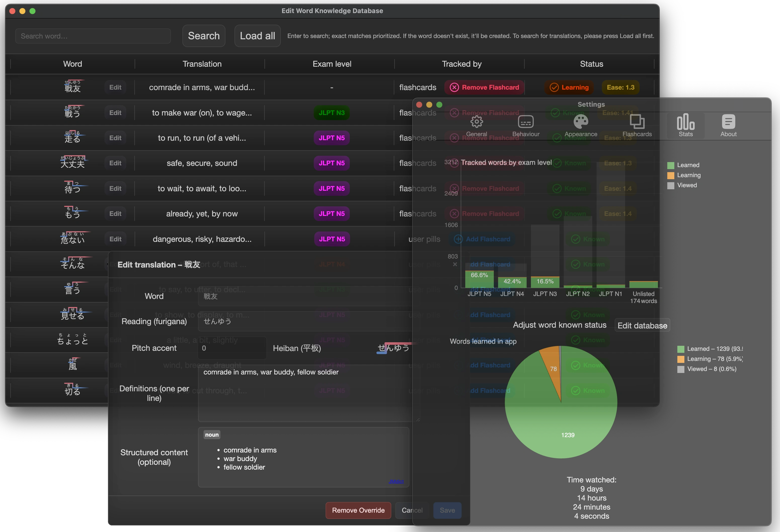This screenshot has height=532, width=780.
Task: Open the Appearance palette icon
Action: coord(581,122)
